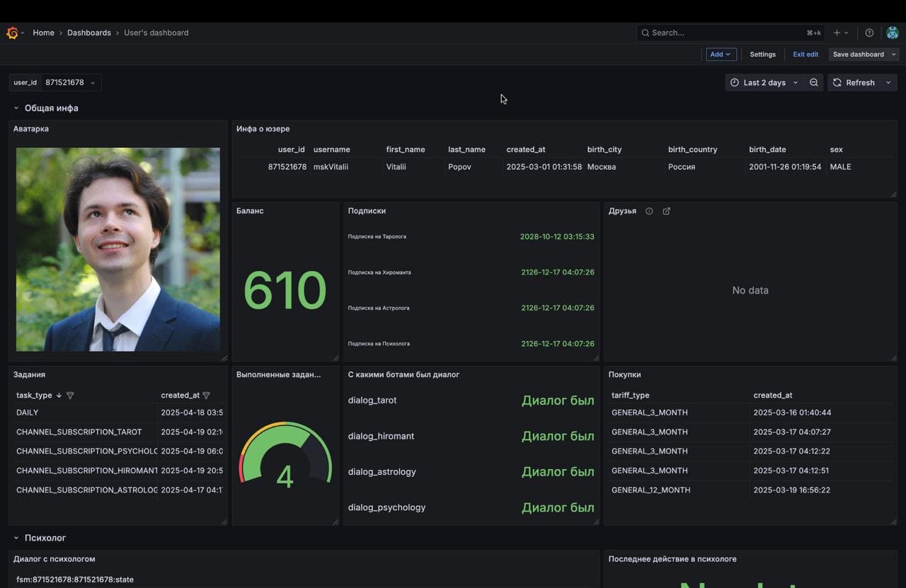Expand the chevron next to Grafana logo
This screenshot has width=906, height=588.
coord(23,33)
